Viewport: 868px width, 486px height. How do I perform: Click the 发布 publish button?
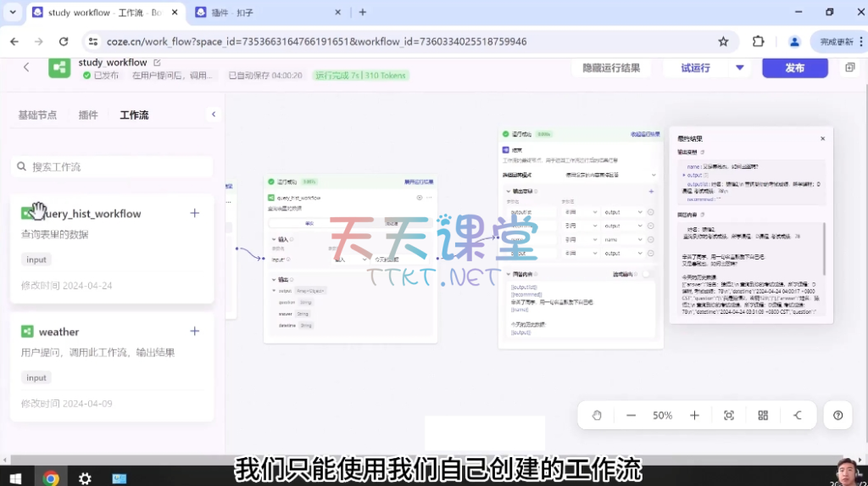pos(794,68)
